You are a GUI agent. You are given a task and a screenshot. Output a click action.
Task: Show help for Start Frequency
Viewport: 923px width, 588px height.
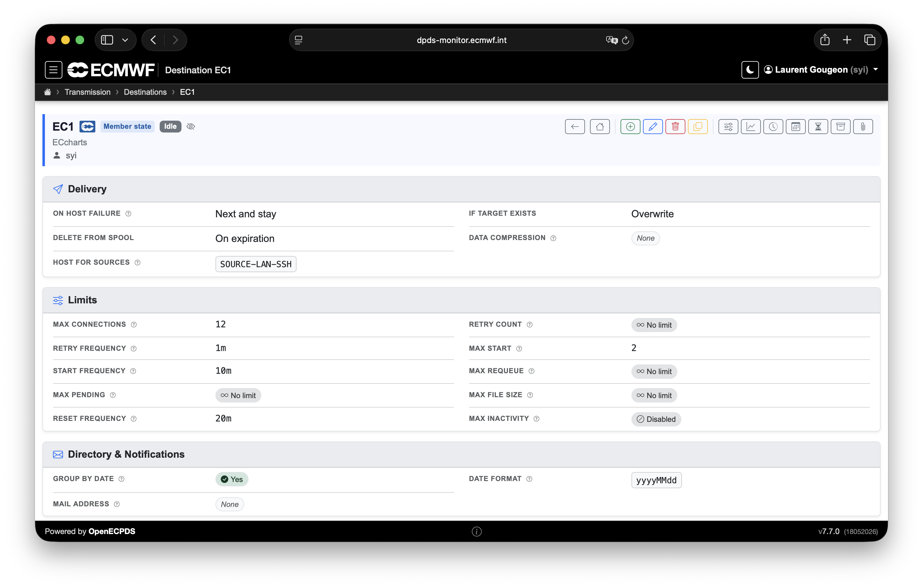coord(133,371)
